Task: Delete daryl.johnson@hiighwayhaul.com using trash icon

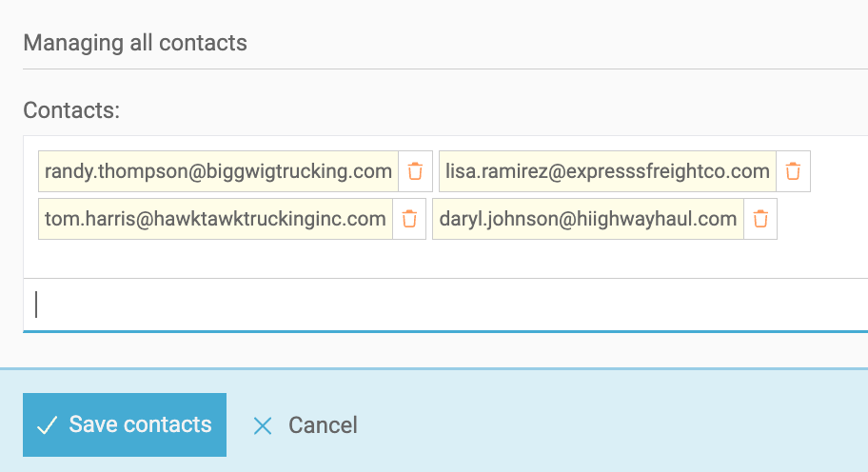Action: pos(760,219)
